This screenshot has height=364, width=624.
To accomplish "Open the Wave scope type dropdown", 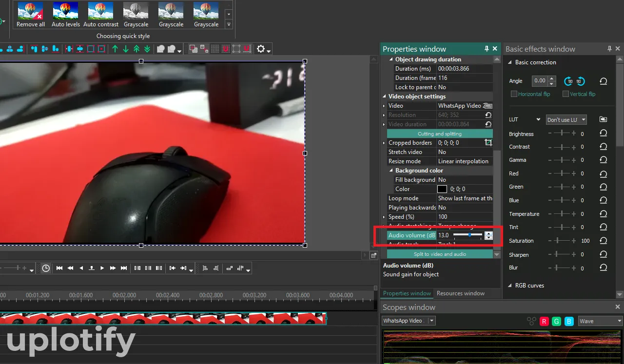I will click(x=600, y=321).
